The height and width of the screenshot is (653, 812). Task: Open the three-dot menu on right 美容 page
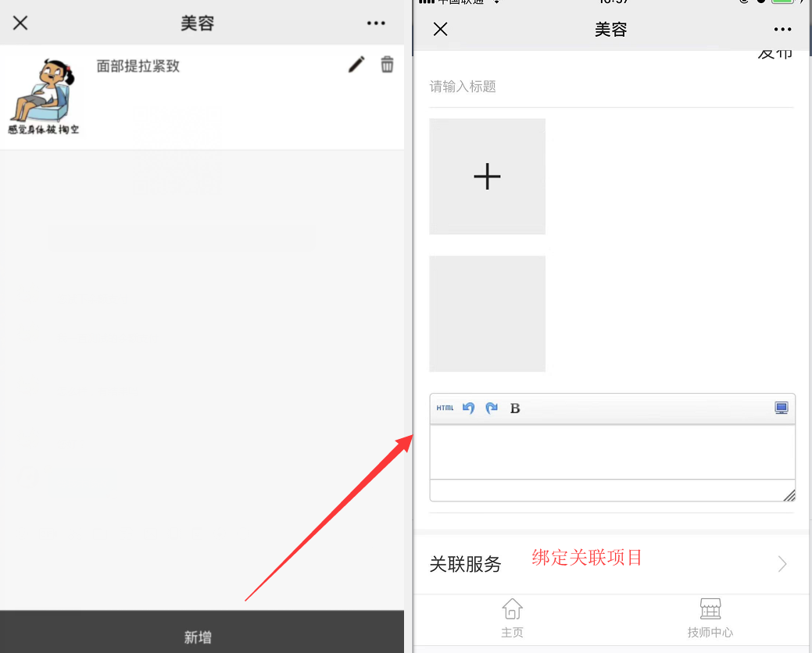(x=782, y=30)
